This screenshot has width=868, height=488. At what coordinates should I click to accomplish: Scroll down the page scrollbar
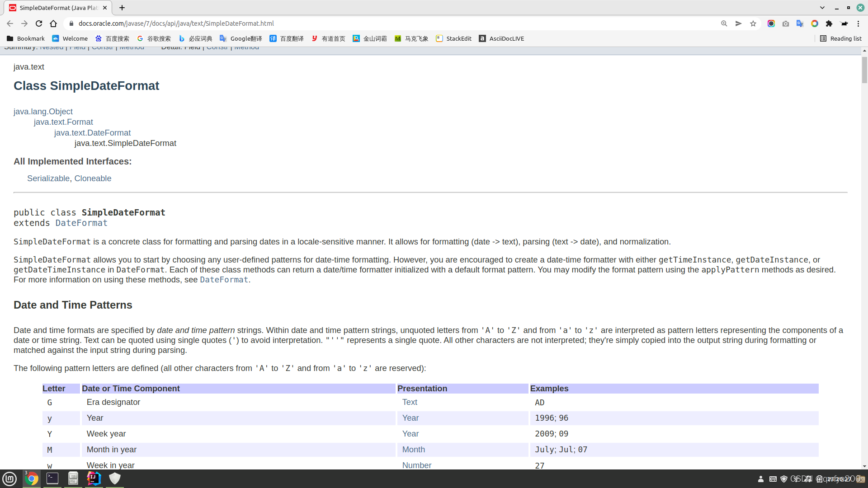point(864,467)
